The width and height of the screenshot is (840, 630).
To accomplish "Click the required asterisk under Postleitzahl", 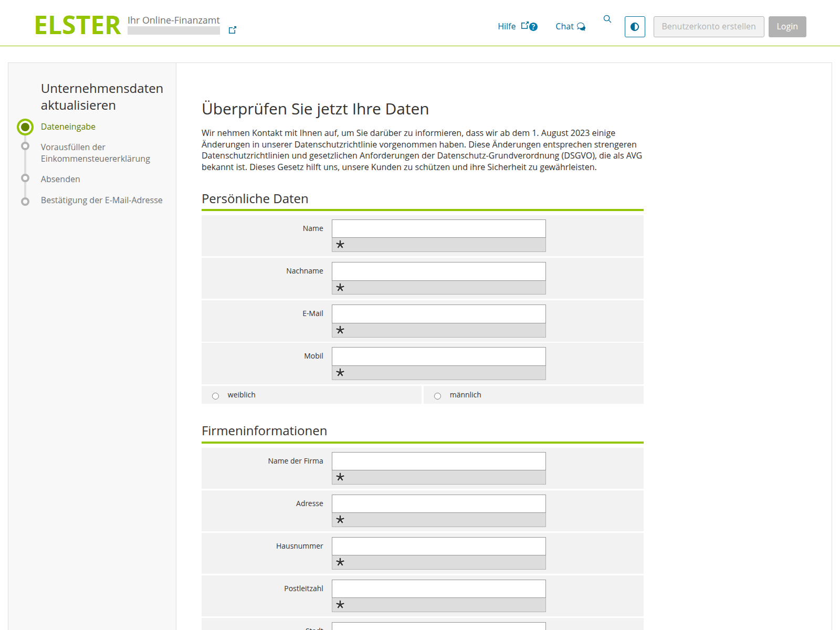I will pos(340,605).
